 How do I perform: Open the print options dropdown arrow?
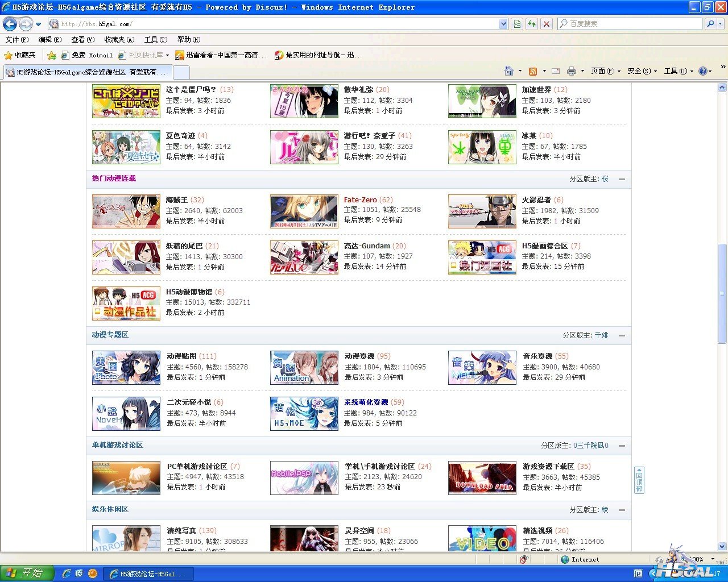coord(582,72)
